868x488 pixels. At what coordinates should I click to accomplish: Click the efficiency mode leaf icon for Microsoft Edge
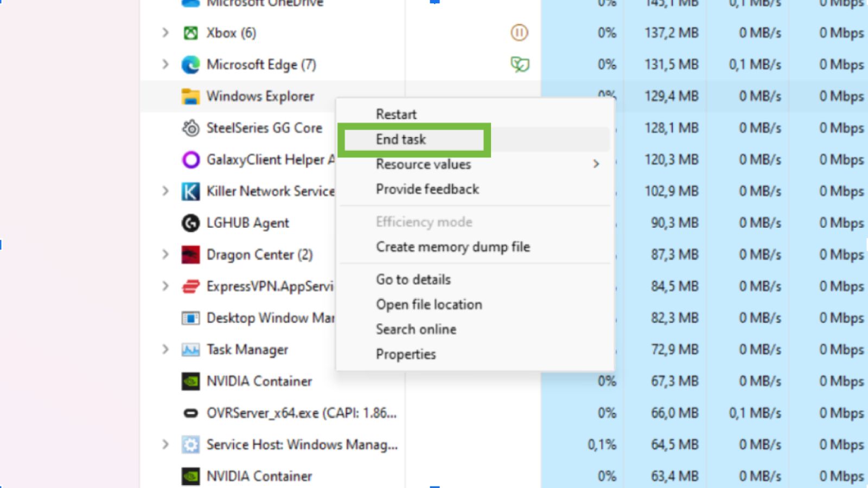click(x=519, y=64)
